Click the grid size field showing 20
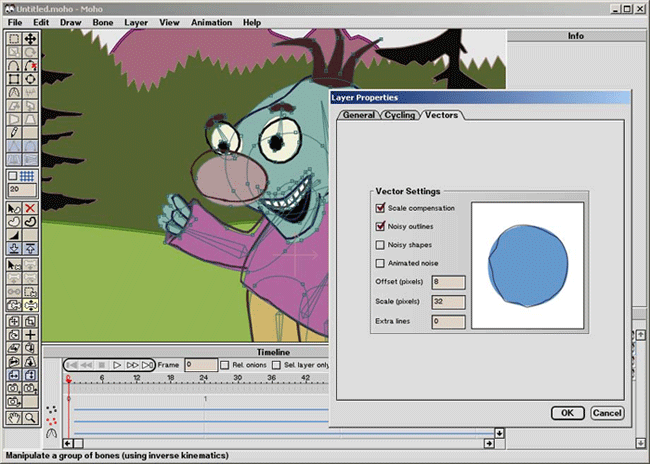The width and height of the screenshot is (650, 464). (22, 190)
